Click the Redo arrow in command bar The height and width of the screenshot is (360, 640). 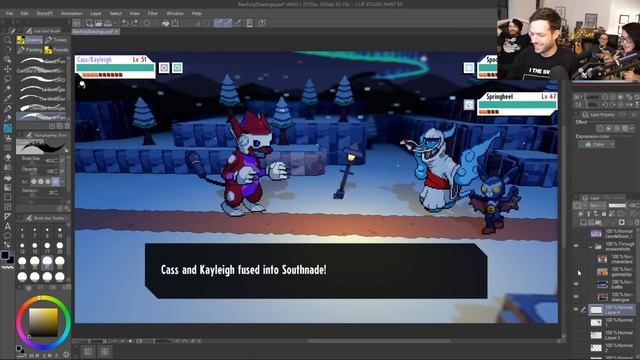click(135, 23)
